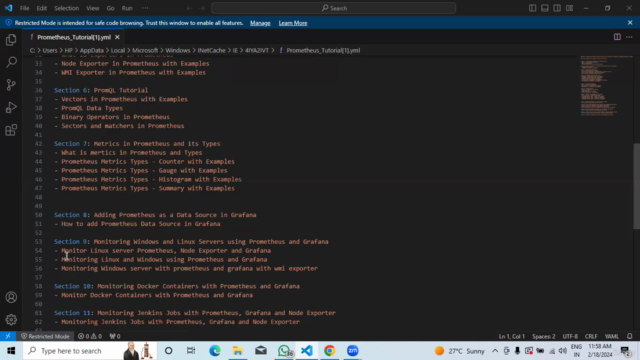640x360 pixels.
Task: Click line 58 Section 10 Docker Containers
Action: (177, 286)
